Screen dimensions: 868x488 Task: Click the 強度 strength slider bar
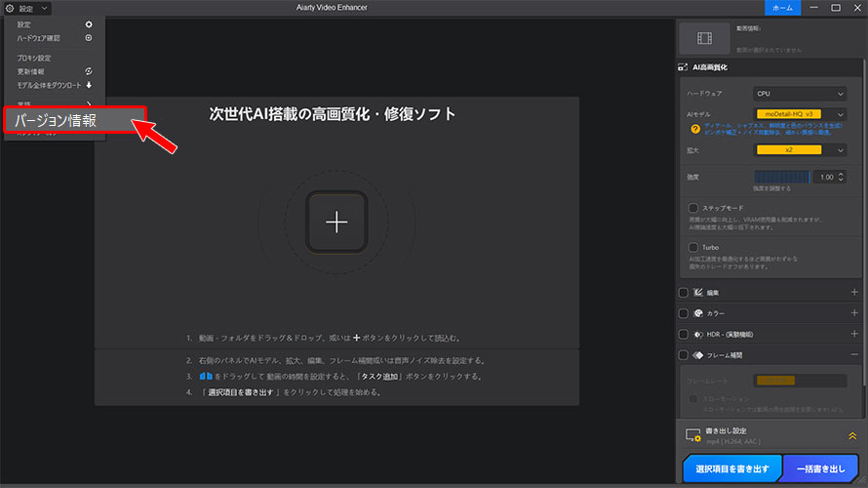(782, 178)
